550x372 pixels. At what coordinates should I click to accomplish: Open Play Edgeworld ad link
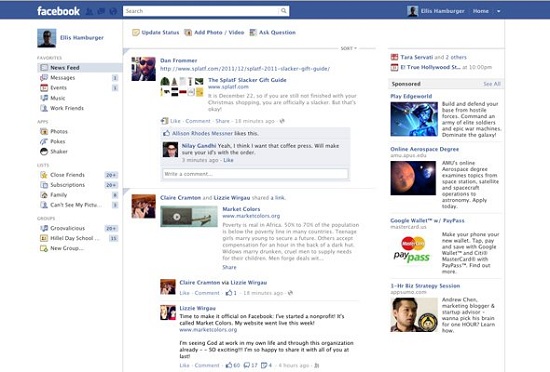click(x=411, y=96)
